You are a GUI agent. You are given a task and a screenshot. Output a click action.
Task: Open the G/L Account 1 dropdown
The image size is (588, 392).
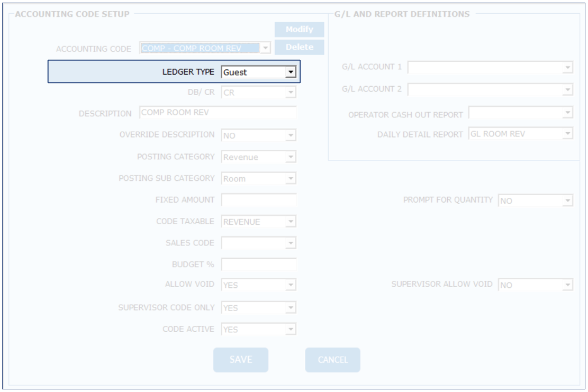pyautogui.click(x=567, y=68)
